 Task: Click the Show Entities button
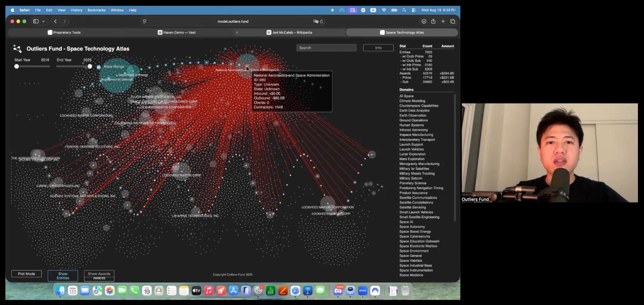(x=63, y=276)
